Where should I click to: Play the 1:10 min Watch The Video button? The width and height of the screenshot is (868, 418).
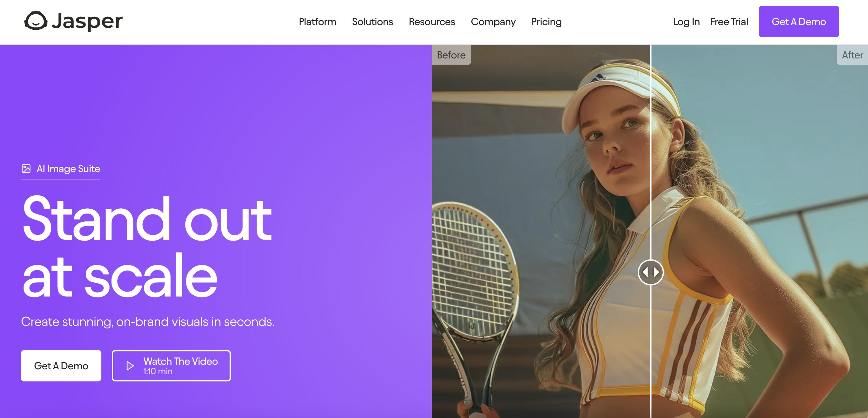(171, 366)
